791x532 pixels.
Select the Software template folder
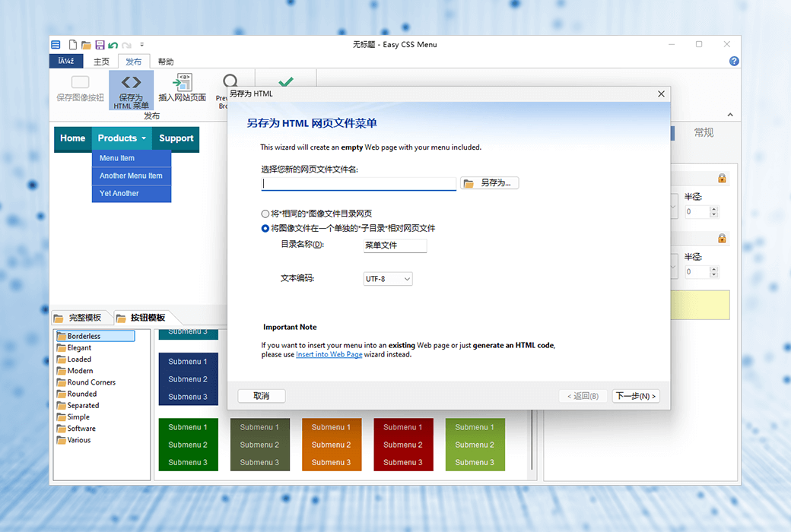(x=76, y=429)
